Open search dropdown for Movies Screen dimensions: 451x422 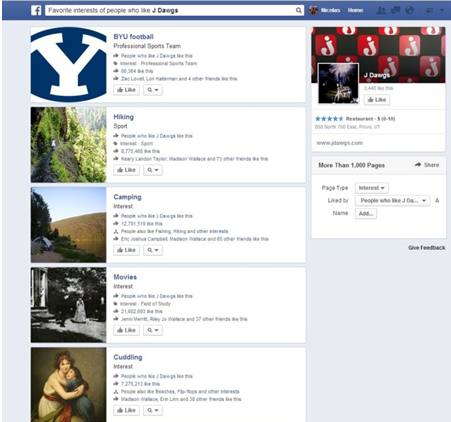[x=153, y=330]
